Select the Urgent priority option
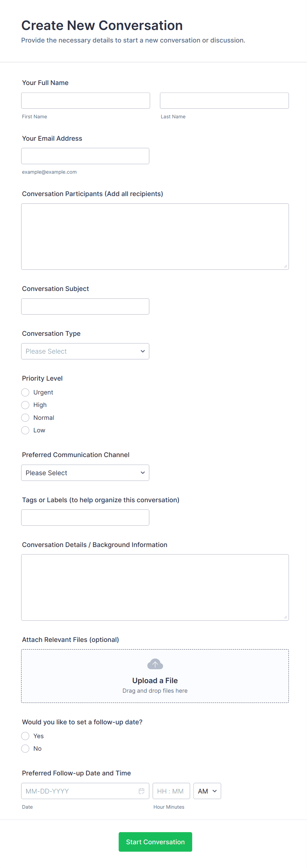 pos(25,392)
